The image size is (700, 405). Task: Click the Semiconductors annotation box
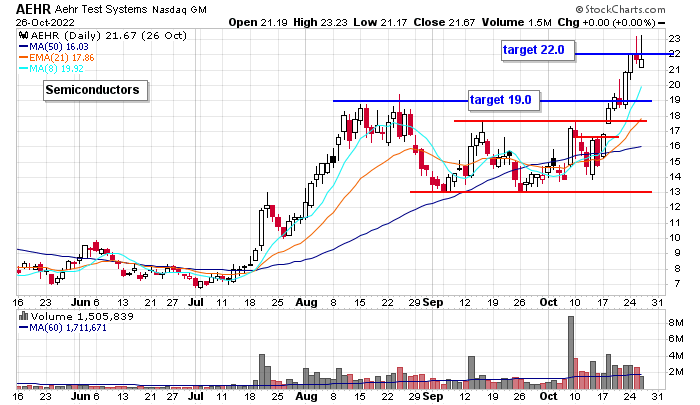[x=95, y=91]
